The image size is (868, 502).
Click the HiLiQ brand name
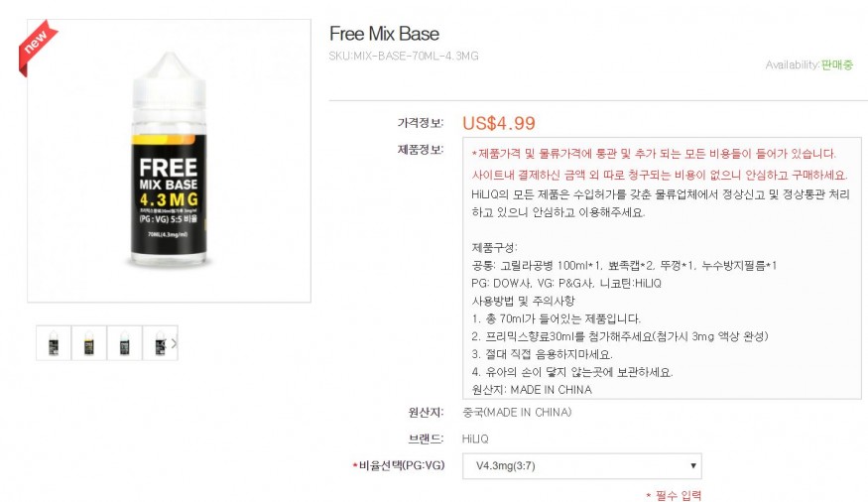[x=475, y=439]
